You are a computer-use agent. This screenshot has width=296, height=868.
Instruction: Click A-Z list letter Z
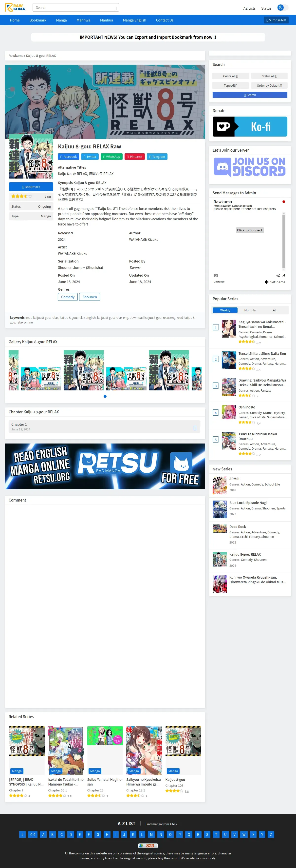tap(271, 834)
